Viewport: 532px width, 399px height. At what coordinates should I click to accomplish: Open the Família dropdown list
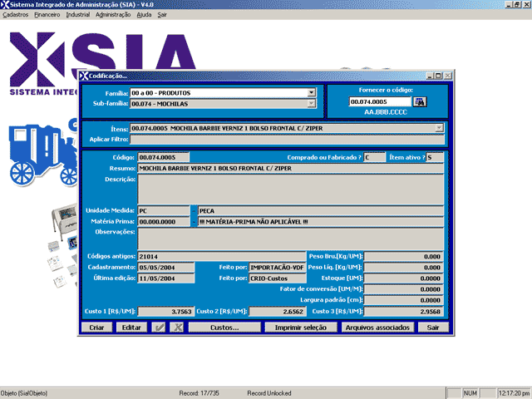(x=312, y=94)
